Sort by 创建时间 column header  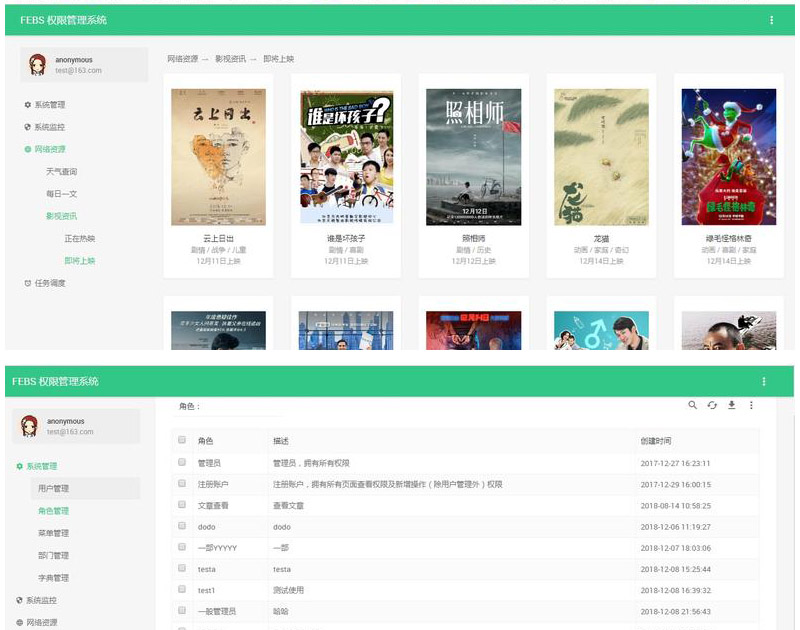click(656, 441)
